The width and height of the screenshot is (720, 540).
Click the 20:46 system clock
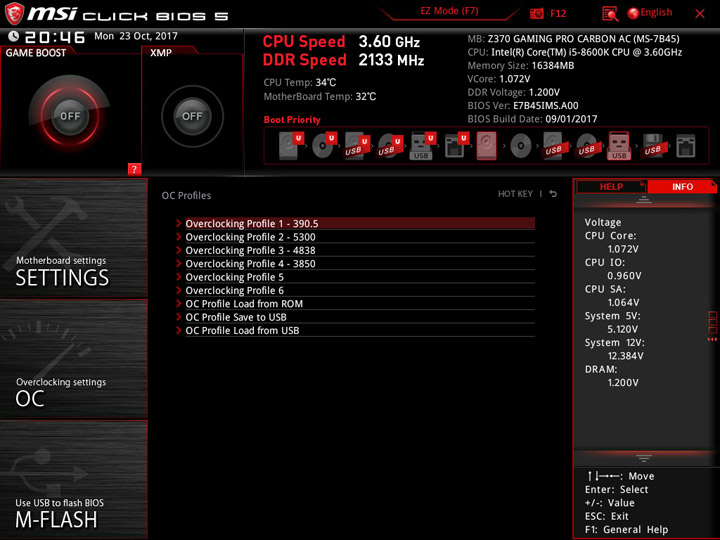[x=55, y=37]
